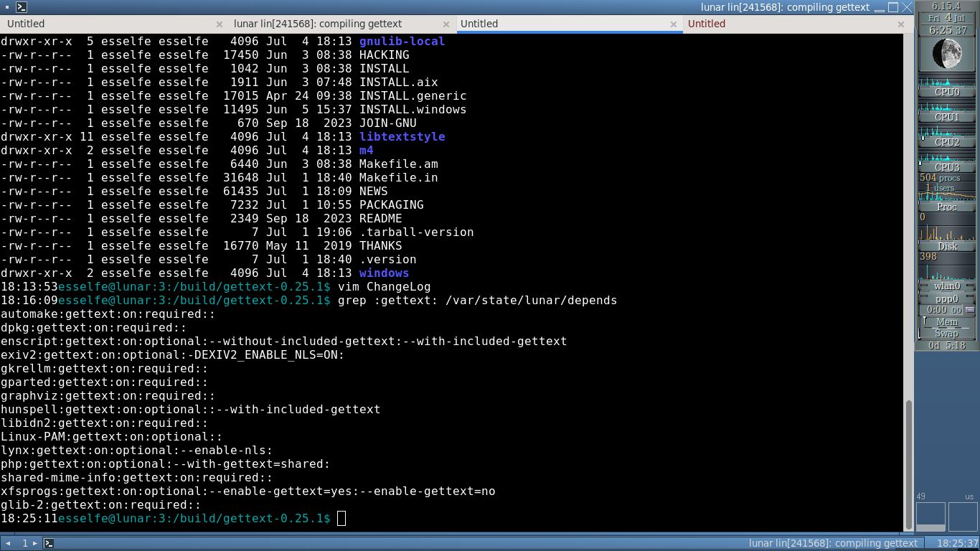
Task: Click the Makefile.in file name
Action: tap(398, 178)
